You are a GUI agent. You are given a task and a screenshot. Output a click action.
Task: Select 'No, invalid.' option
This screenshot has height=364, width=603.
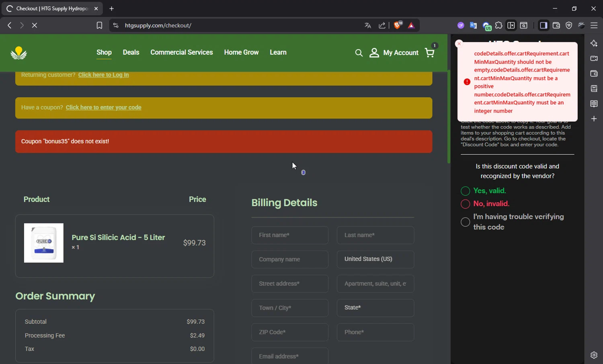465,204
